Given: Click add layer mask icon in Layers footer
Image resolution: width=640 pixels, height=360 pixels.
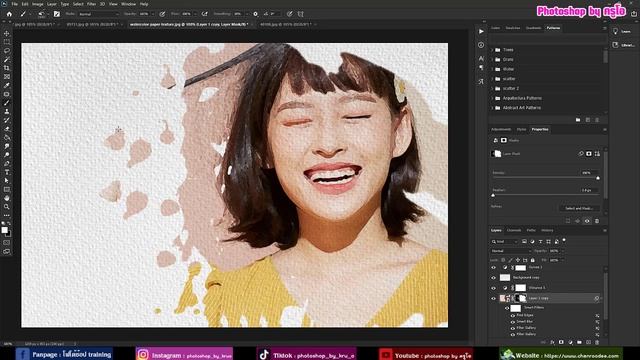Looking at the screenshot, I should pyautogui.click(x=561, y=342).
